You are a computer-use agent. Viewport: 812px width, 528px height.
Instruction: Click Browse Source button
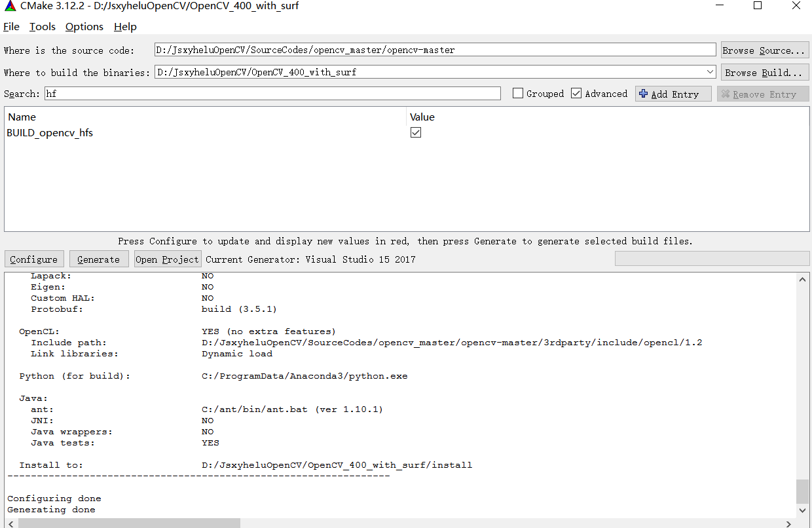[765, 50]
